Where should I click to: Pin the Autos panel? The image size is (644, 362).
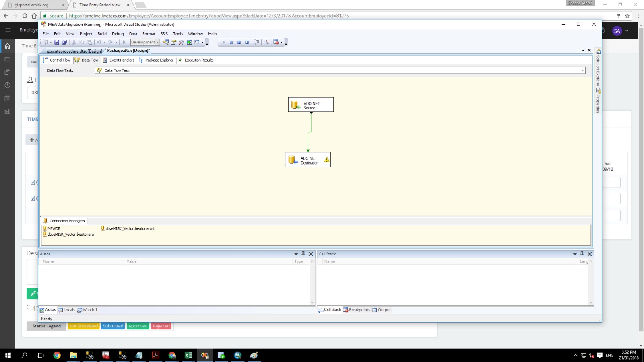tap(303, 254)
